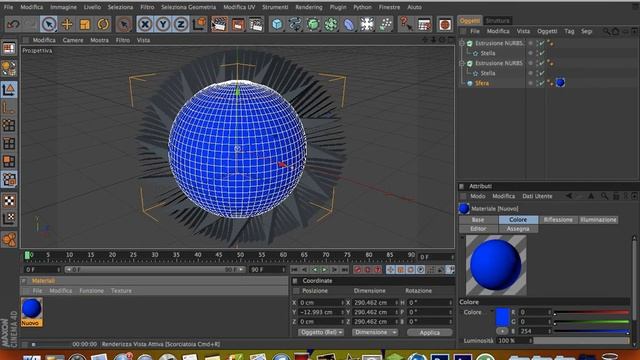
Task: Select the Nuovo material thumbnail
Action: pyautogui.click(x=31, y=312)
